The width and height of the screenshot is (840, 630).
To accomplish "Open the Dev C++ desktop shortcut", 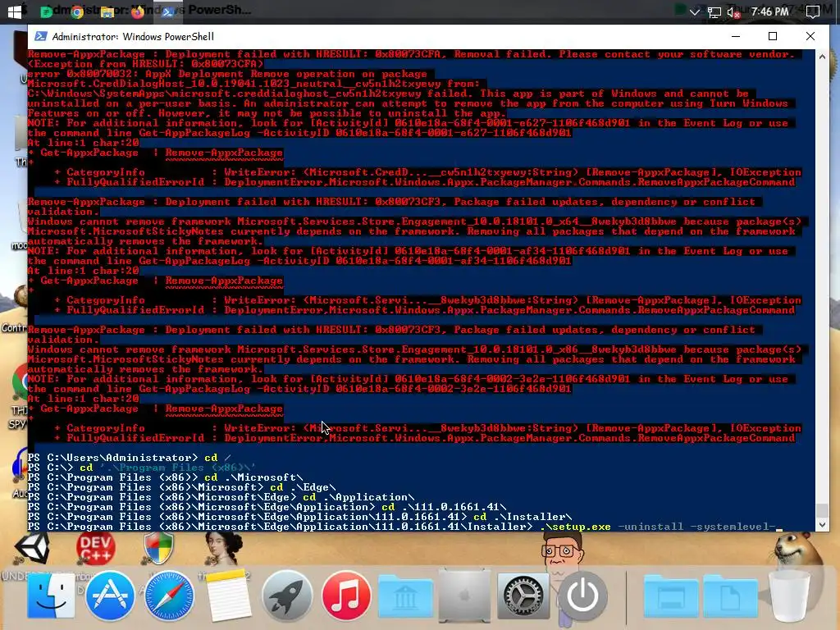I will [96, 549].
